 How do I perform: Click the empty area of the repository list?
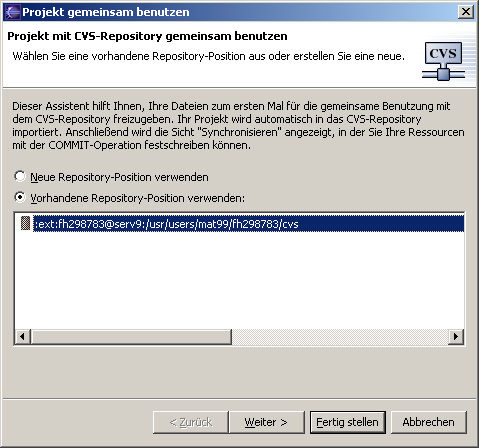click(239, 280)
